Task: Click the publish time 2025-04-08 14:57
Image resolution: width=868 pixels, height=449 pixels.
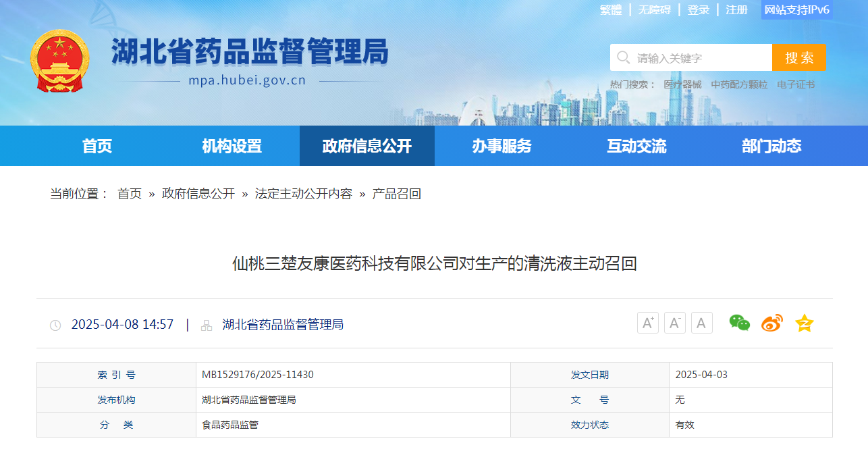Action: [122, 325]
